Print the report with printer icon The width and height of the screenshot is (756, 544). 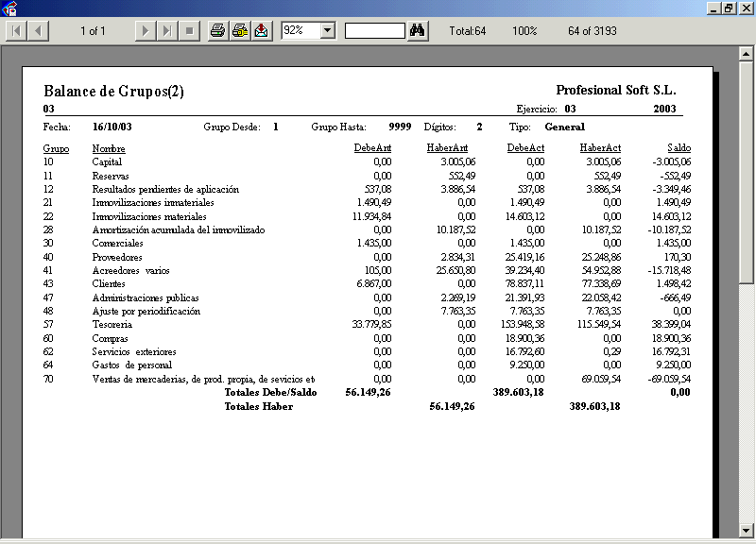tap(218, 31)
